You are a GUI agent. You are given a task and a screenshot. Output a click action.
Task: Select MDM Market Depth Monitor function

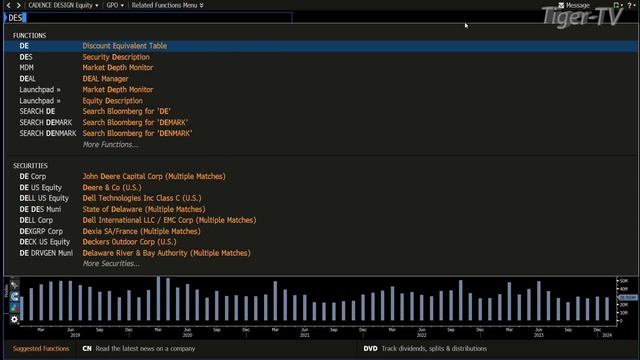coord(320,67)
